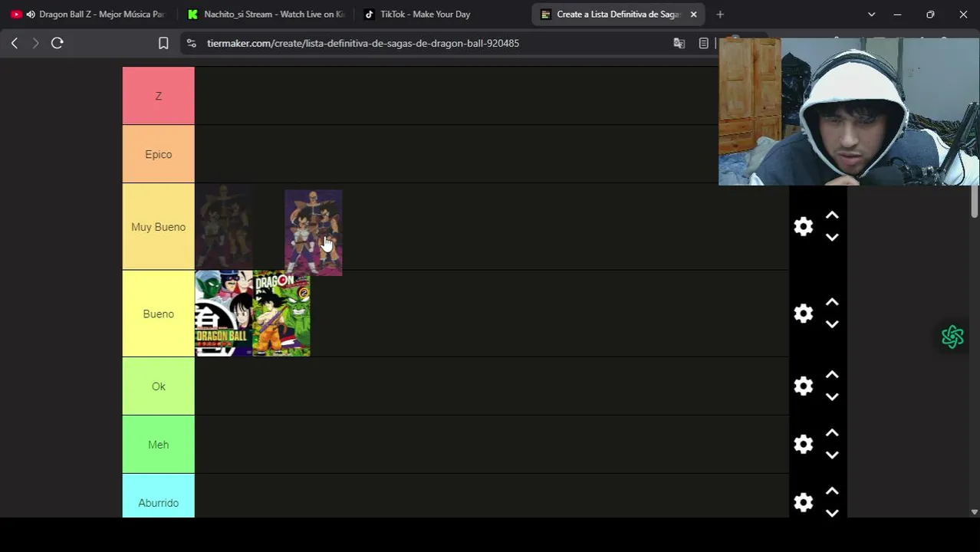Move Bueno row down
Viewport: 980px width, 552px height.
point(832,324)
